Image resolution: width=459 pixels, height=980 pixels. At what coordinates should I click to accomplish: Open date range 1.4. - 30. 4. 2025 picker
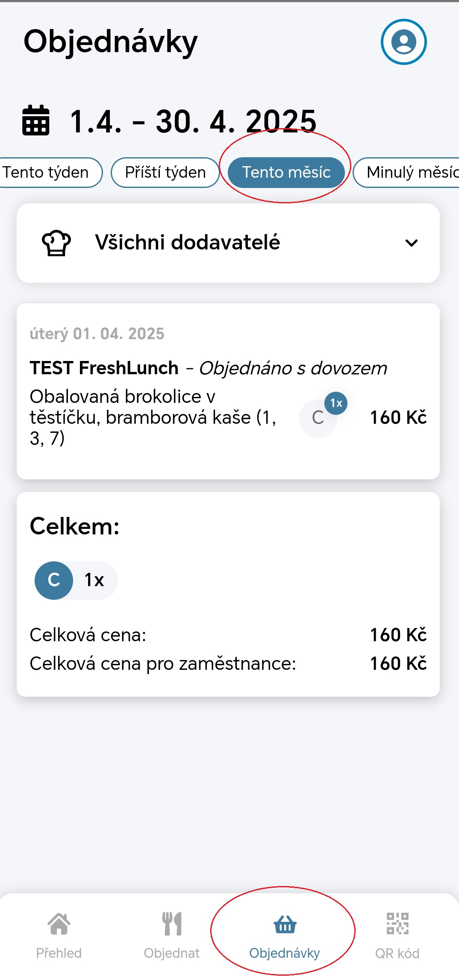(193, 121)
